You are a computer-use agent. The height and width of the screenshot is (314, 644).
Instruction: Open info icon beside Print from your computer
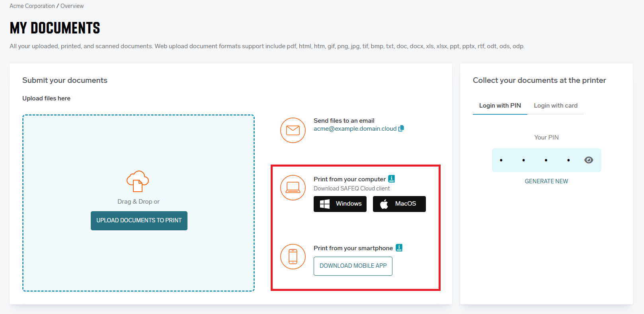[x=391, y=179]
